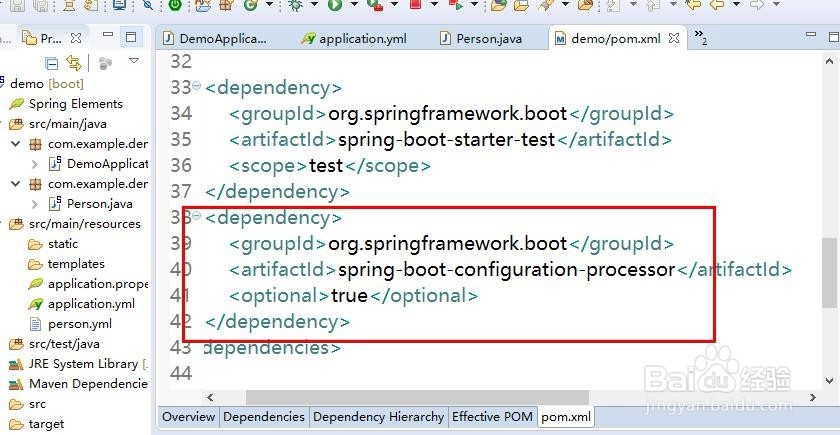Image resolution: width=840 pixels, height=435 pixels.
Task: Open the Dependency Hierarchy tab
Action: 378,417
